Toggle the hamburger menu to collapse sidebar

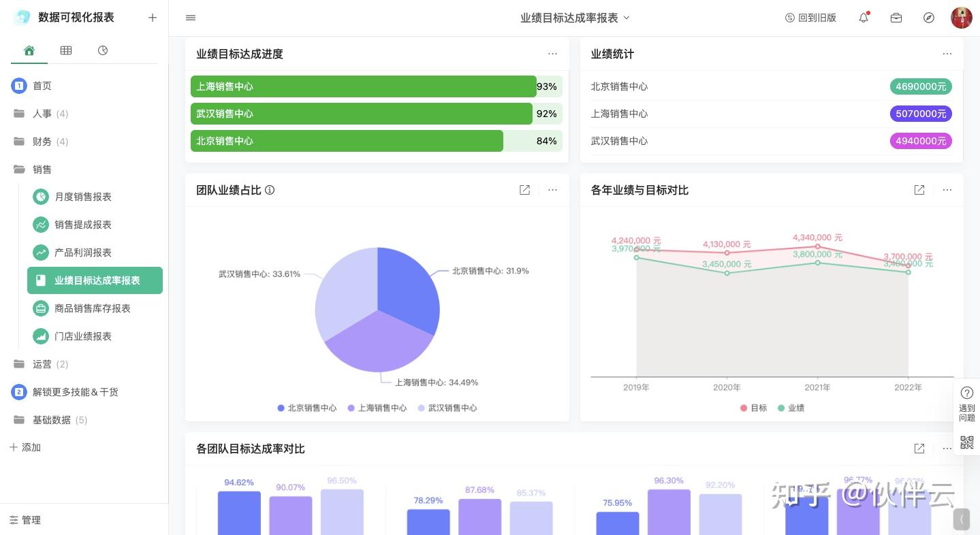point(191,18)
